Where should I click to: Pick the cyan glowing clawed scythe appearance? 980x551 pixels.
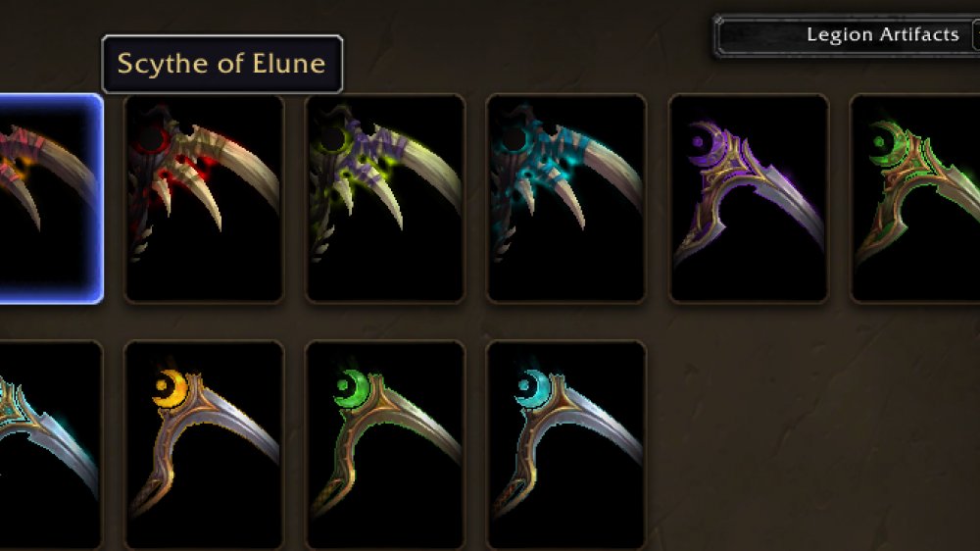click(566, 199)
